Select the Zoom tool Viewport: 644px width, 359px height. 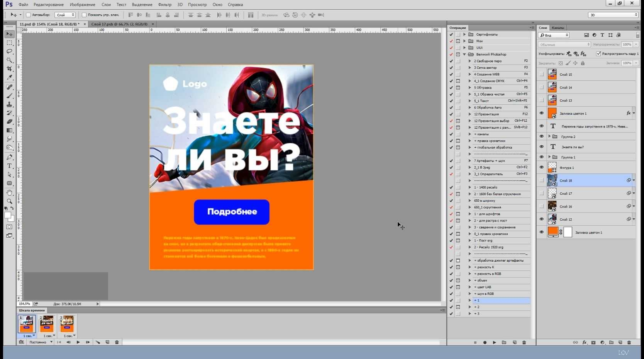coord(9,201)
